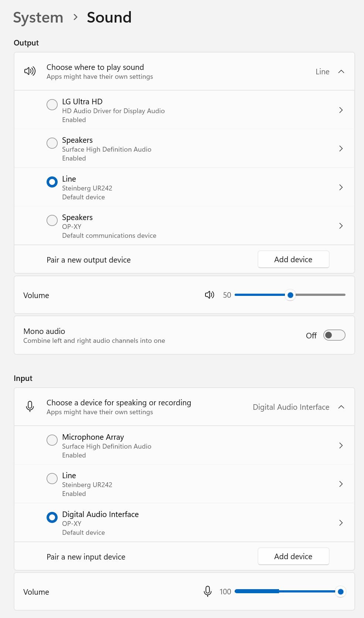This screenshot has width=364, height=618.
Task: Click the output volume slider handle
Action: (x=290, y=295)
